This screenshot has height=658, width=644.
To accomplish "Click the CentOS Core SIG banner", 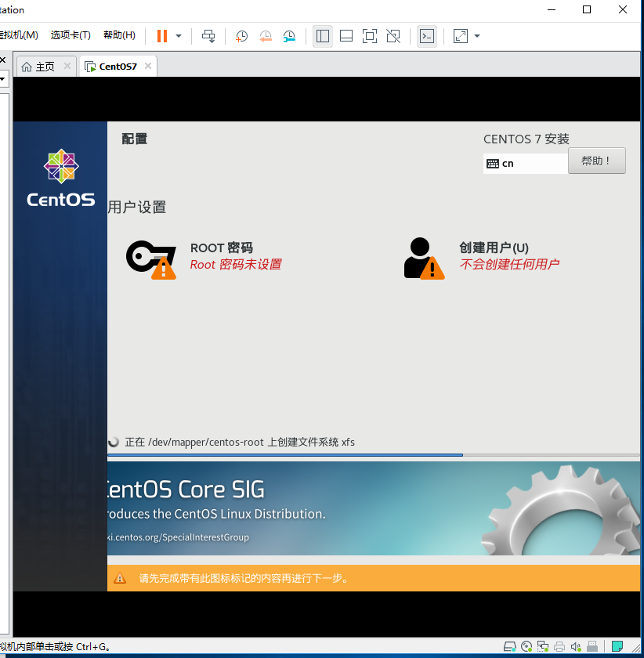I will point(373,508).
